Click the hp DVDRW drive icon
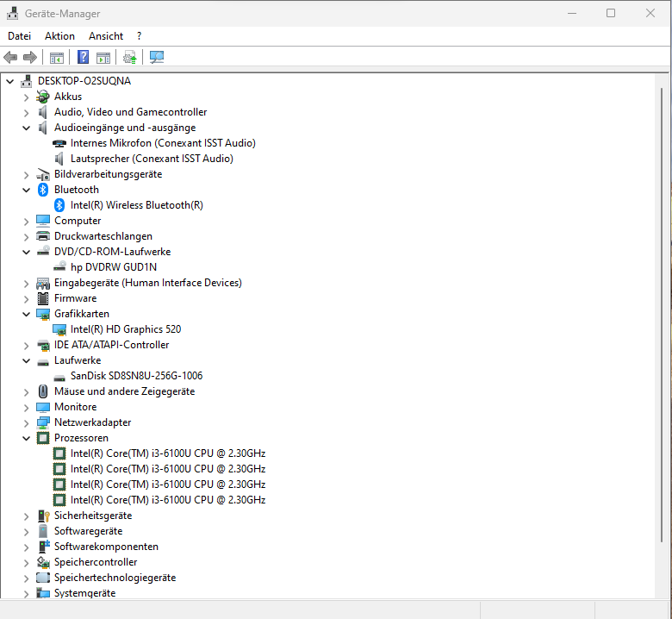Viewport: 672px width, 619px height. [59, 266]
